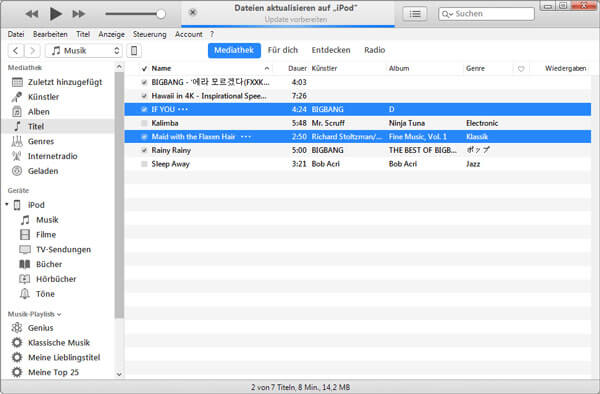600x394 pixels.
Task: Uncheck the BIGBANG FXXK track checkbox
Action: (144, 82)
